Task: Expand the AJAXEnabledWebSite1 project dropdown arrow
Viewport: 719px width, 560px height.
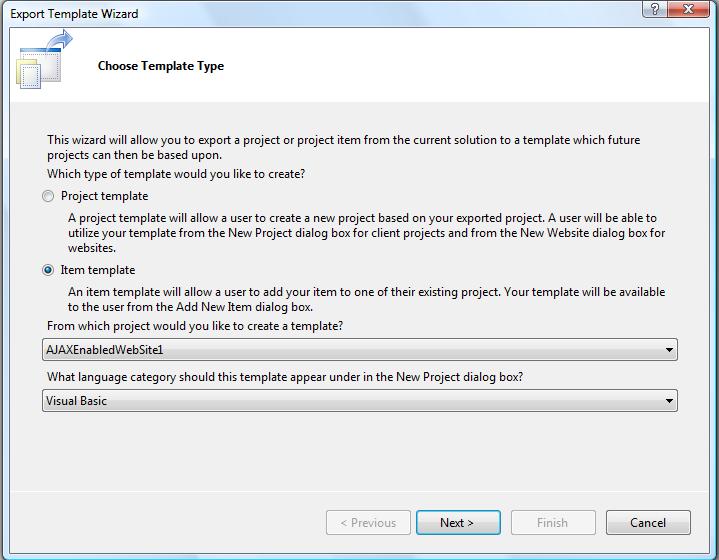Action: pyautogui.click(x=669, y=350)
